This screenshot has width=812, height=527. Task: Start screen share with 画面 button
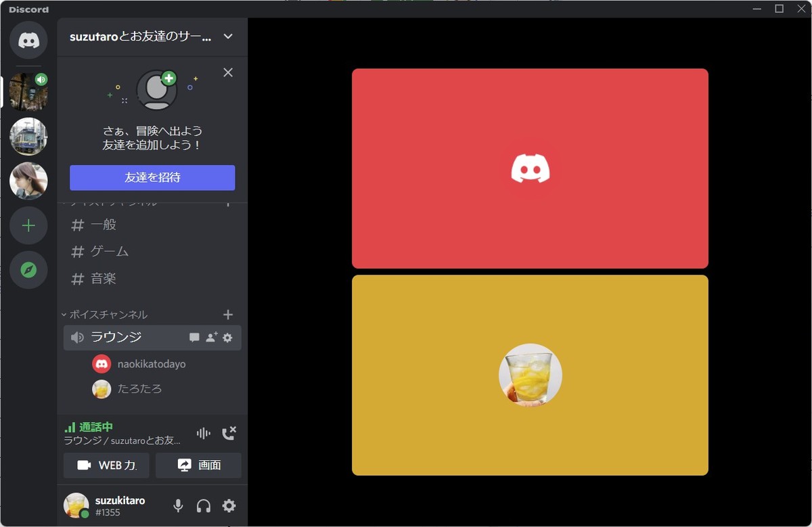click(198, 465)
